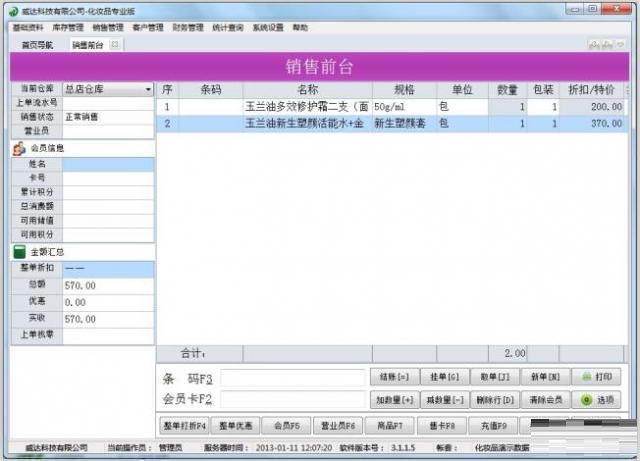Click the green 金额汇总 calculator icon

coord(19,252)
